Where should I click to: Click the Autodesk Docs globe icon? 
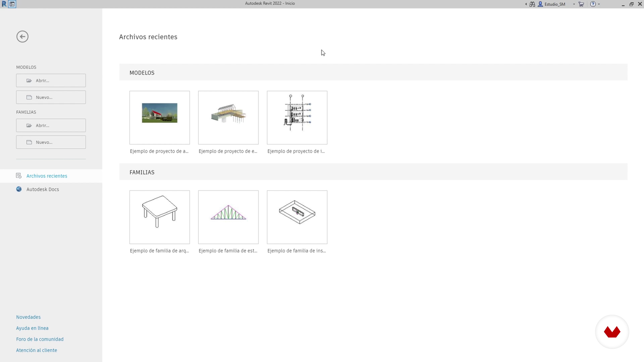coord(19,189)
